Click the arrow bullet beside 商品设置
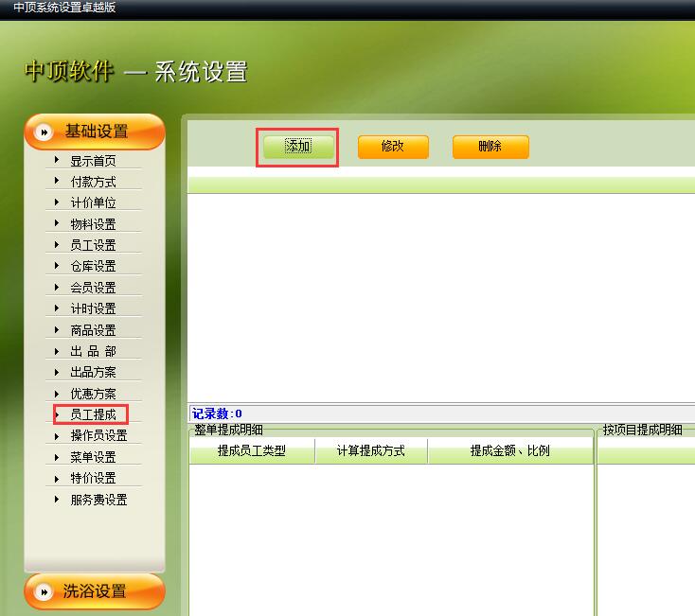Image resolution: width=695 pixels, height=616 pixels. pos(57,329)
